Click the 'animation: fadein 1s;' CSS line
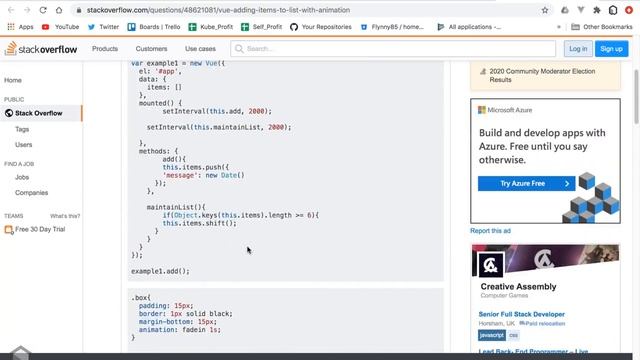The width and height of the screenshot is (640, 360). [180, 330]
